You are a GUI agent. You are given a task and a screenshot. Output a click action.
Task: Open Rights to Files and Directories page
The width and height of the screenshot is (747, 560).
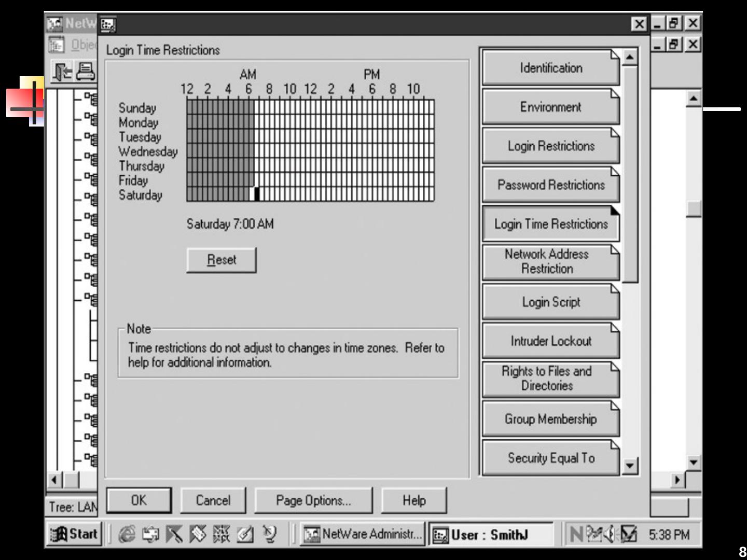[x=551, y=380]
